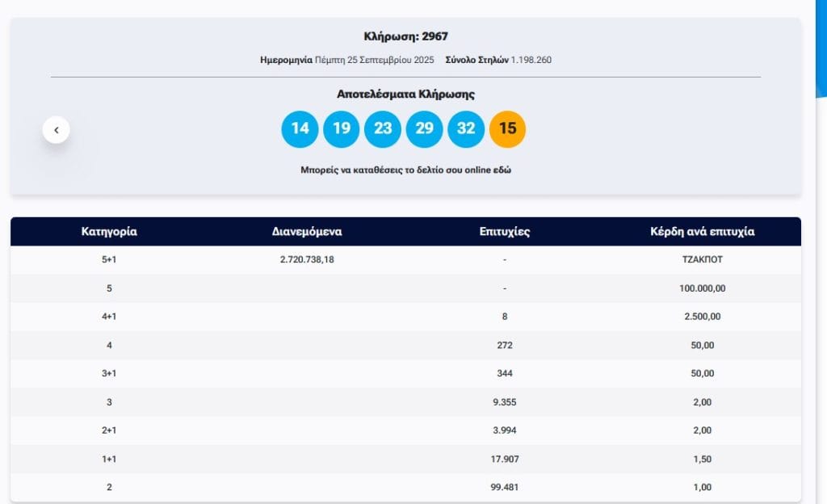Image resolution: width=827 pixels, height=504 pixels.
Task: Click the blue ball number 32
Action: 466,128
